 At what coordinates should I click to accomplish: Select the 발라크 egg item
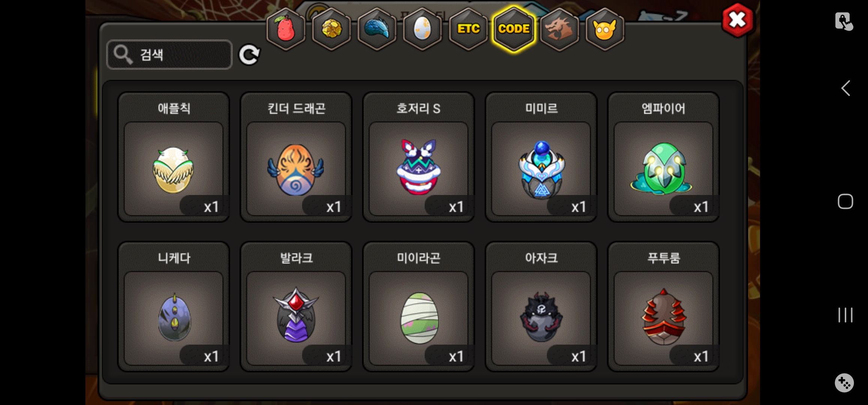pyautogui.click(x=296, y=307)
